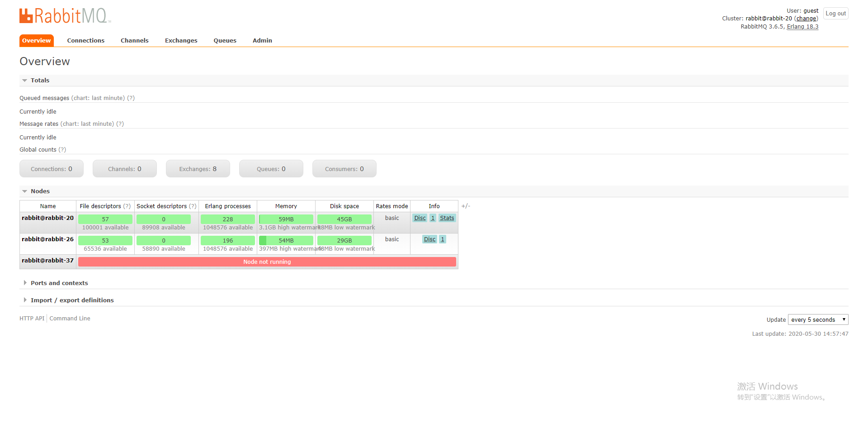Open the HTTP API link

(32, 319)
